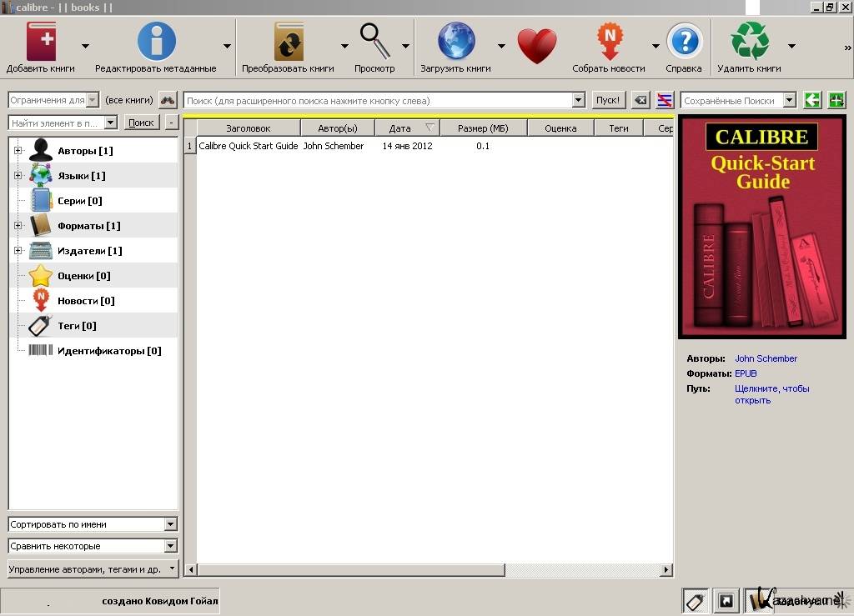Toggle search highlighting icon next to clear button
Viewport: 854px width, 616px height.
pyautogui.click(x=665, y=100)
